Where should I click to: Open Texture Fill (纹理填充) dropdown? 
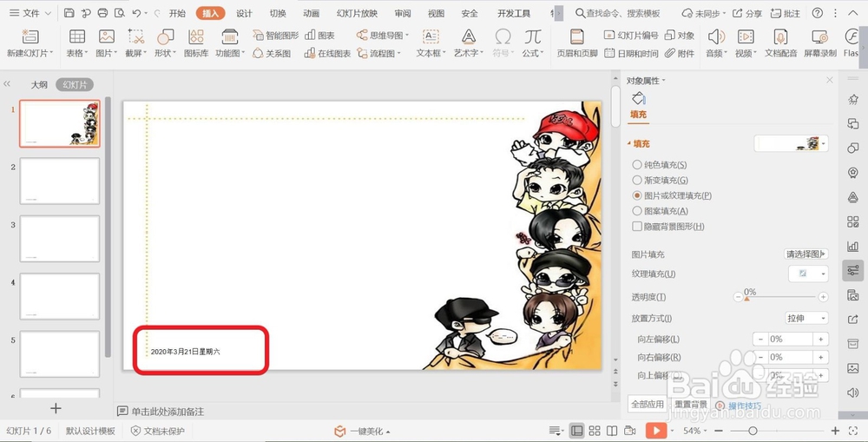click(x=808, y=274)
